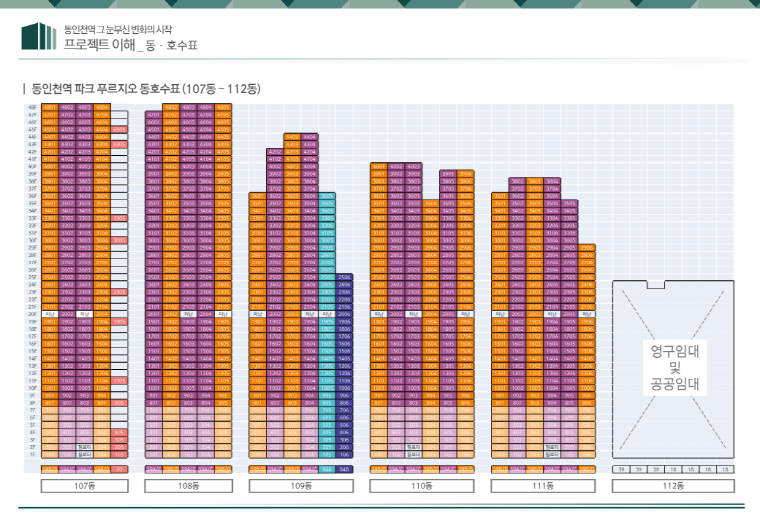Click the 1F floor label
The height and width of the screenshot is (525, 760).
point(33,454)
